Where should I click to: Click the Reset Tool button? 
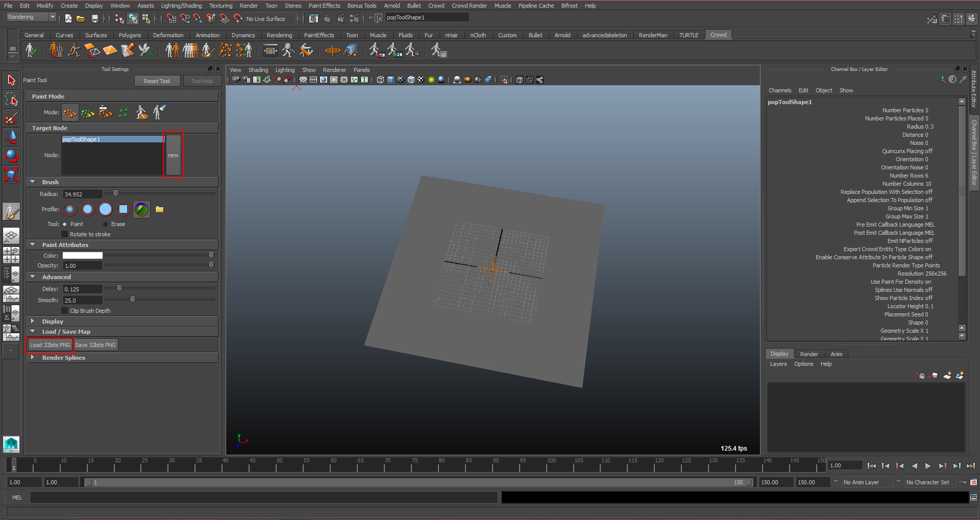157,81
